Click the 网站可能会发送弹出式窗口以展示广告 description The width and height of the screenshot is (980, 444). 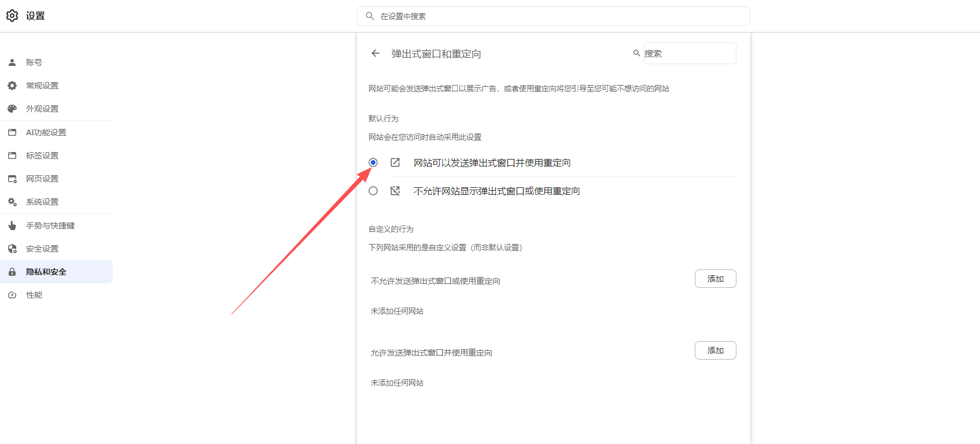[x=519, y=88]
